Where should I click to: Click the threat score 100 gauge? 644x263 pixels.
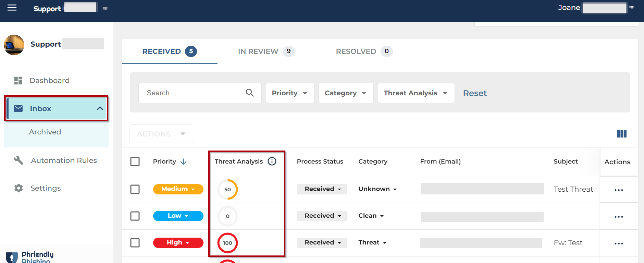pos(227,243)
